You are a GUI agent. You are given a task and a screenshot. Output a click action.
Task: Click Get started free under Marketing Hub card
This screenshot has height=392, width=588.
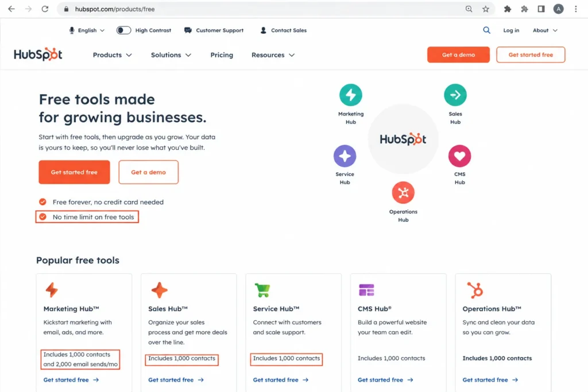pos(71,379)
